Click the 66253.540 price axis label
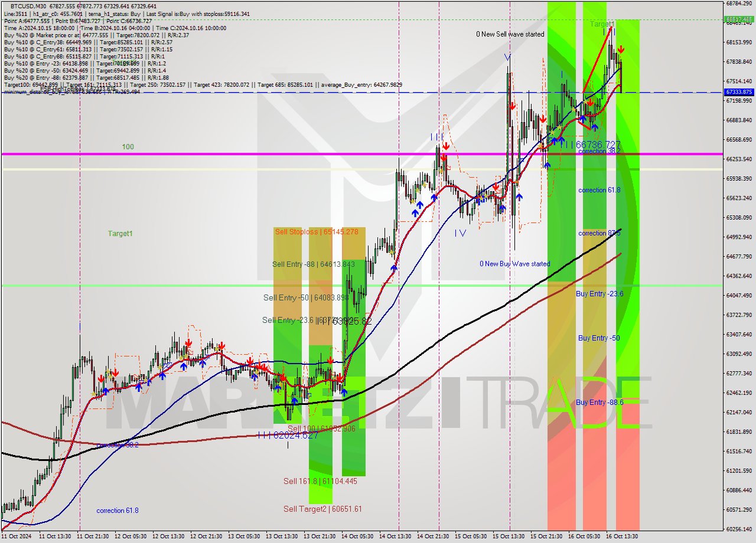This screenshot has height=543, width=756. click(738, 159)
